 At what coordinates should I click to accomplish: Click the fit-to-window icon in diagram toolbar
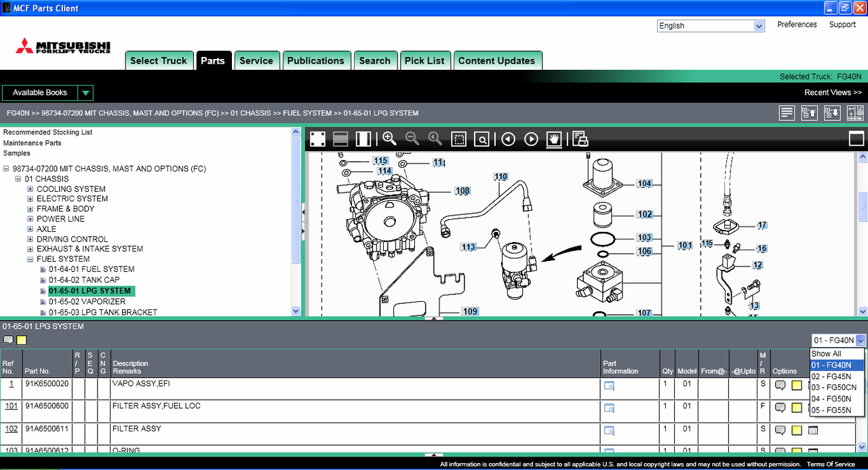coord(317,139)
